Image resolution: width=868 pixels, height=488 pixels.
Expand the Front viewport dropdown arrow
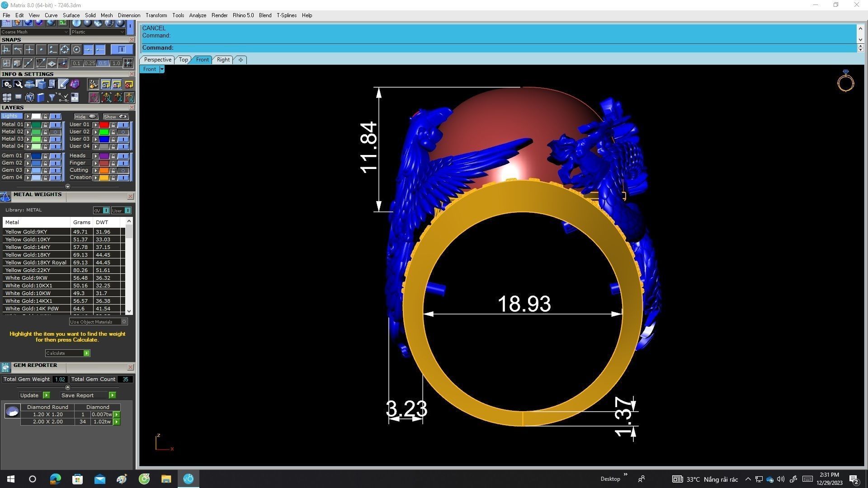pos(162,69)
